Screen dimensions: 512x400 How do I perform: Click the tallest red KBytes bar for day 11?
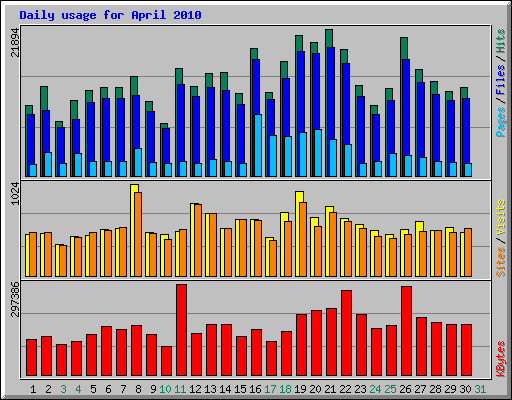coord(181,330)
